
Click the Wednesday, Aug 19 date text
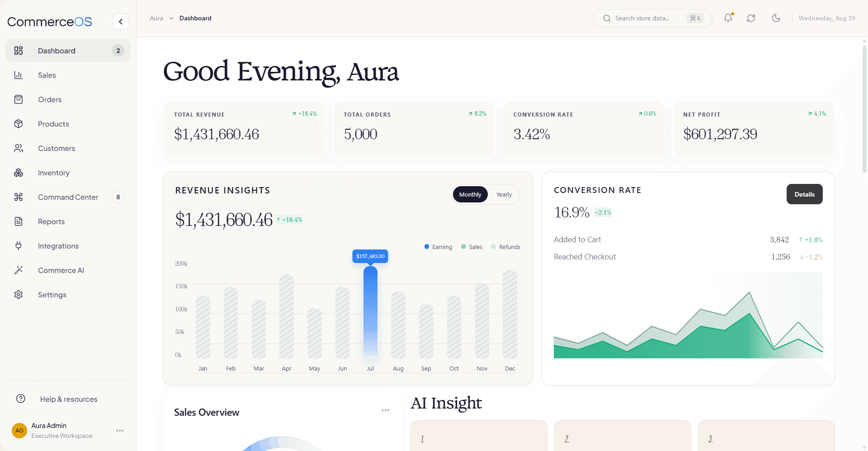pos(827,18)
